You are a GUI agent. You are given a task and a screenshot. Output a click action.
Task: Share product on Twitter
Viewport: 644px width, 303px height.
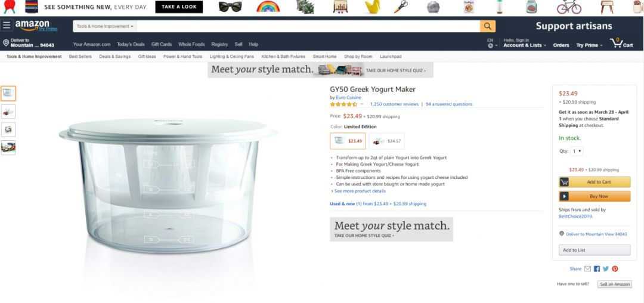tap(606, 269)
